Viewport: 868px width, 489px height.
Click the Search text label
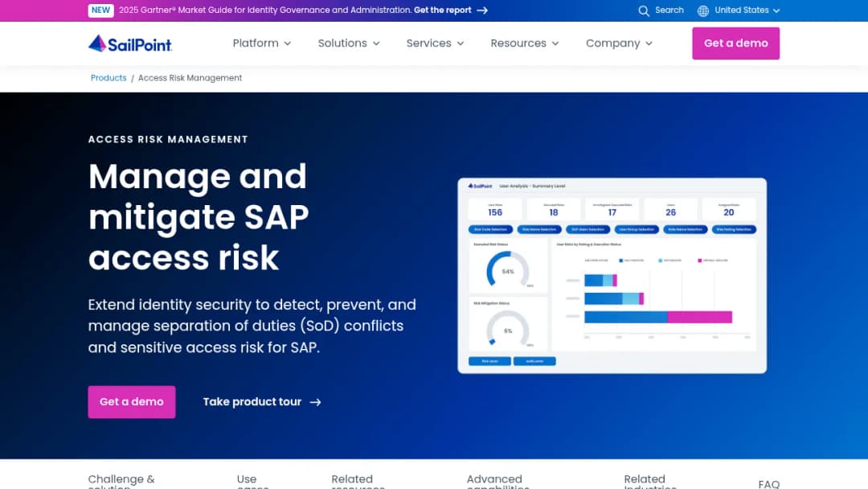[669, 10]
